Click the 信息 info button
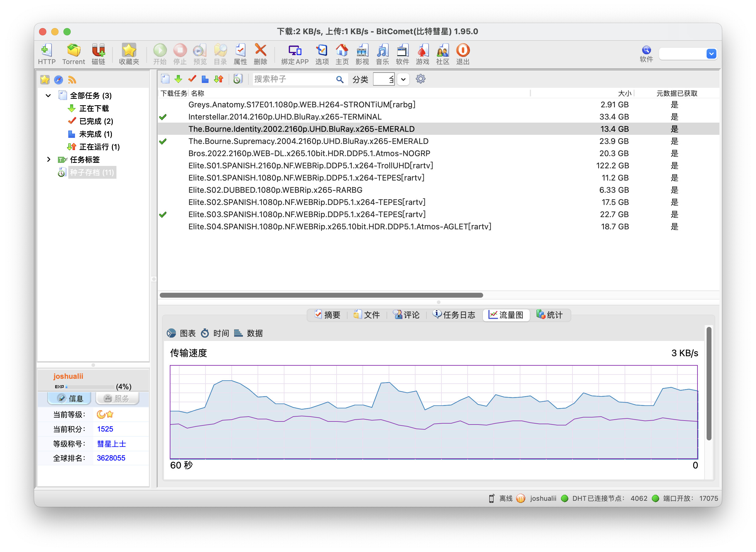 coord(70,398)
